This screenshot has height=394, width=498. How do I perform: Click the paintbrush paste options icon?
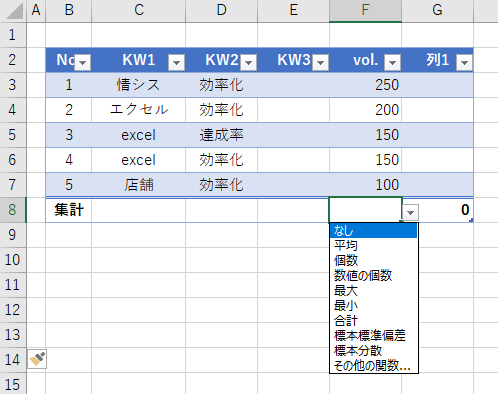coord(37,359)
